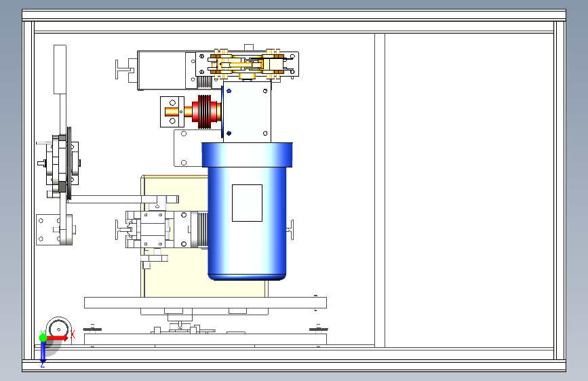Viewport: 588px width, 381px height.
Task: Select the mounting plate with holes at lower left
Action: point(47,230)
